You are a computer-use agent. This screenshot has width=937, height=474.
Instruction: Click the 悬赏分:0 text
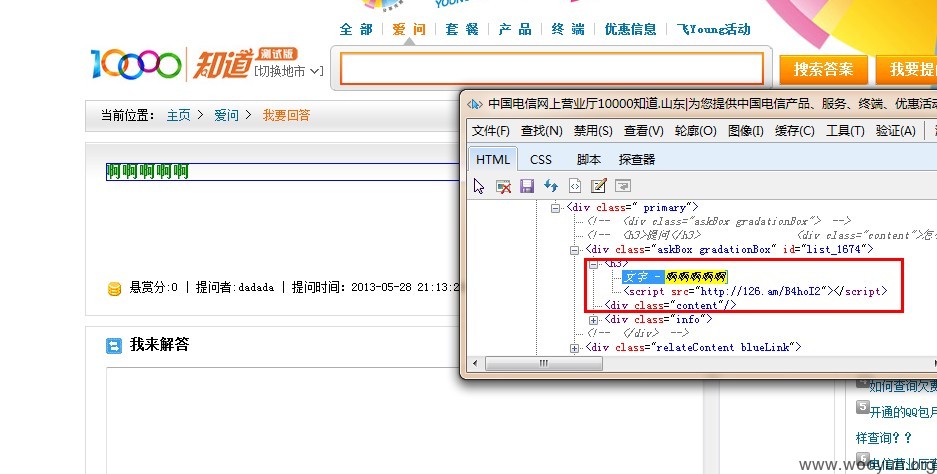pos(154,288)
